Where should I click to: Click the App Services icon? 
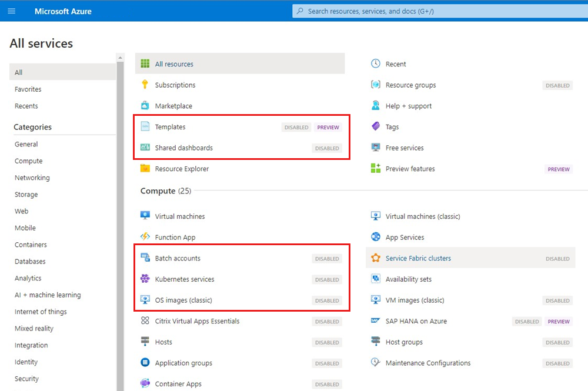click(376, 237)
